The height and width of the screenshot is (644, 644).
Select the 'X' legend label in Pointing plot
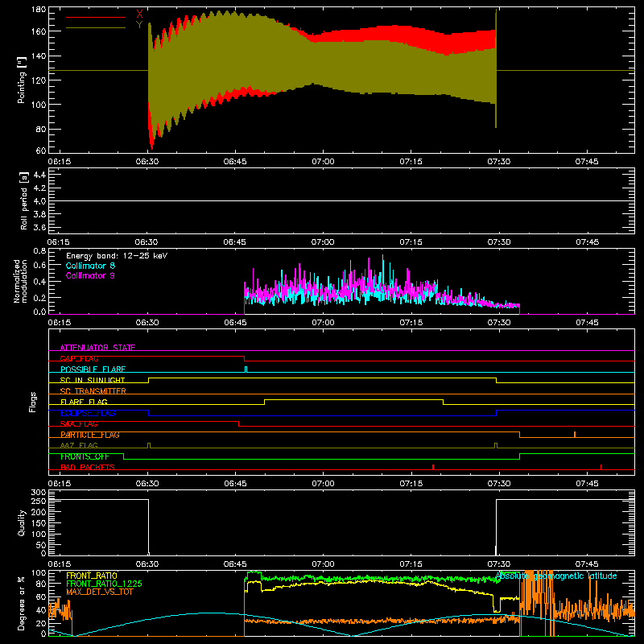coord(139,14)
